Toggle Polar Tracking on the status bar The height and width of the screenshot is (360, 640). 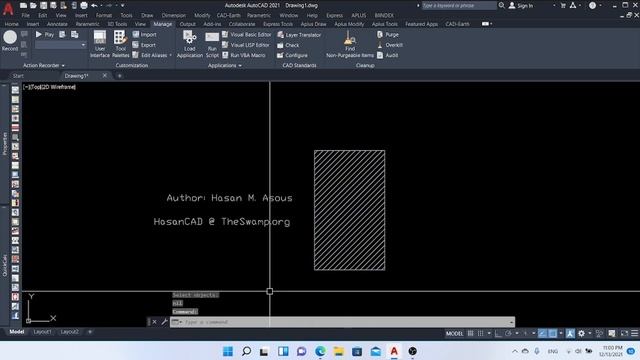(x=508, y=333)
